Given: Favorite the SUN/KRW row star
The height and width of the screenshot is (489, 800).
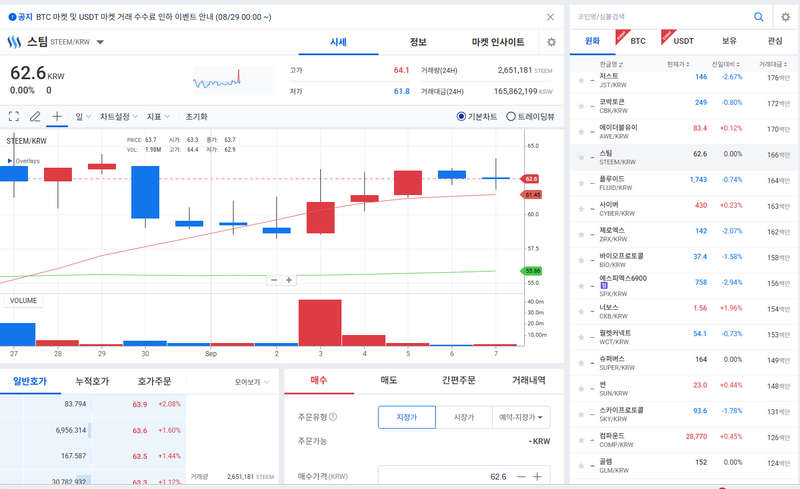Looking at the screenshot, I should 581,389.
